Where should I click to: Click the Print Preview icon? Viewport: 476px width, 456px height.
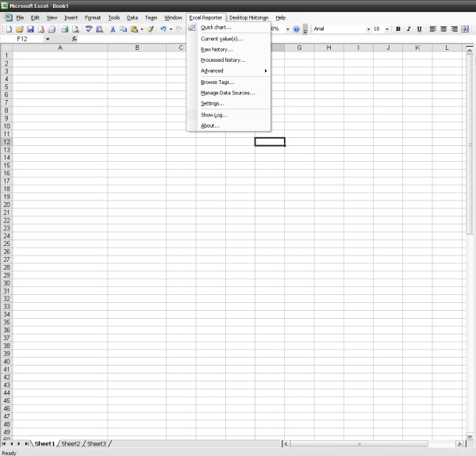click(75, 29)
